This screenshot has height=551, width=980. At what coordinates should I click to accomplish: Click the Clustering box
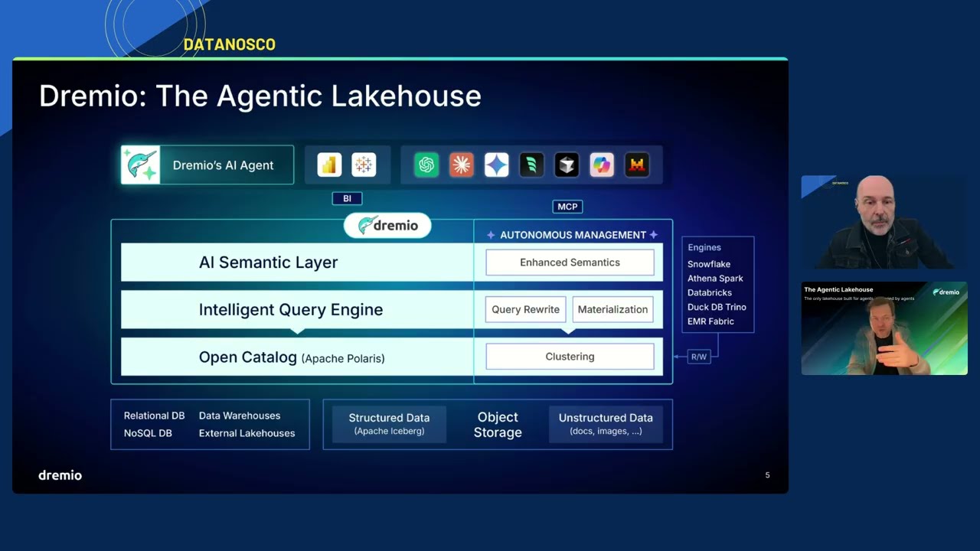click(x=570, y=357)
